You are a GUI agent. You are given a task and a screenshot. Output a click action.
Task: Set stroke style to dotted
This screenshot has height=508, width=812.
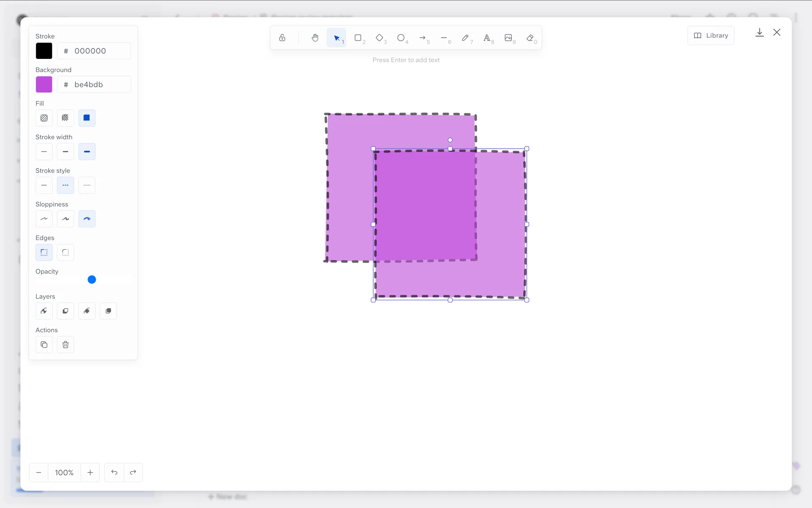[x=87, y=185]
